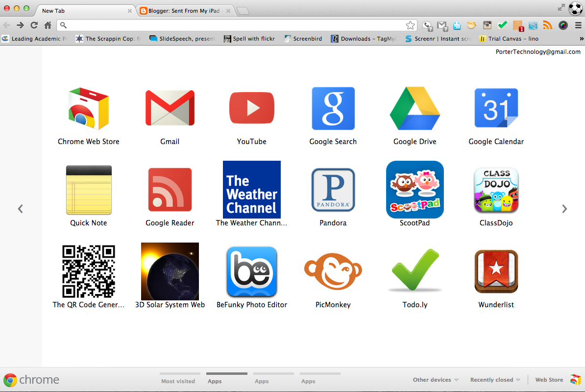This screenshot has height=392, width=585.
Task: Click the blue document extension icon
Action: [x=457, y=25]
